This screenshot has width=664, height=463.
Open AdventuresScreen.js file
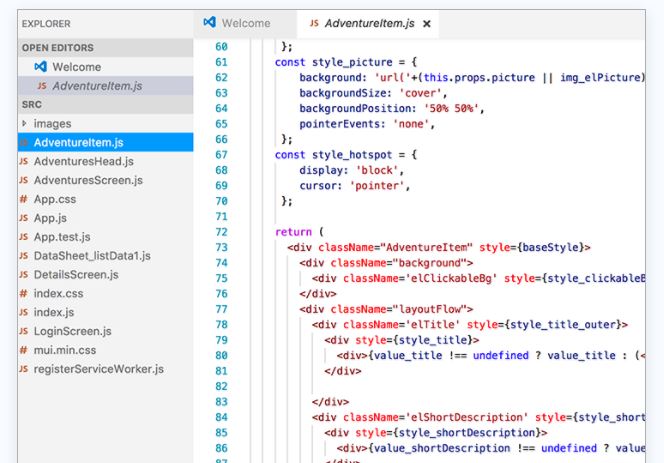pyautogui.click(x=105, y=180)
